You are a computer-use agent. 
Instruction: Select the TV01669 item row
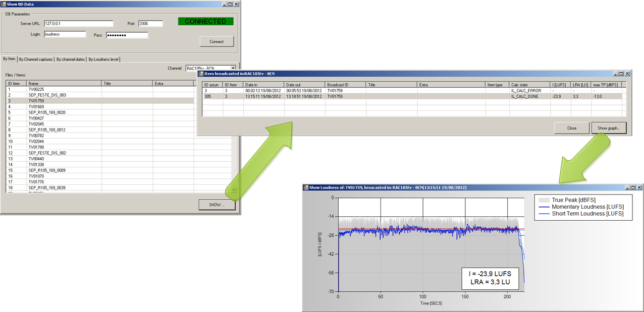point(36,107)
